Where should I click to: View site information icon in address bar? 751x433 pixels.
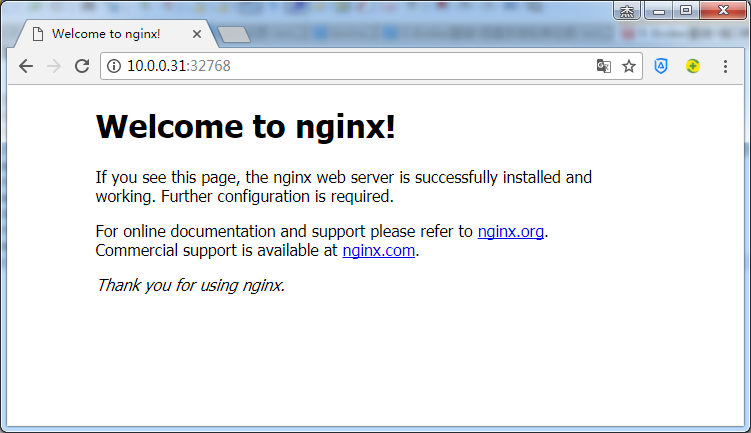click(x=114, y=66)
